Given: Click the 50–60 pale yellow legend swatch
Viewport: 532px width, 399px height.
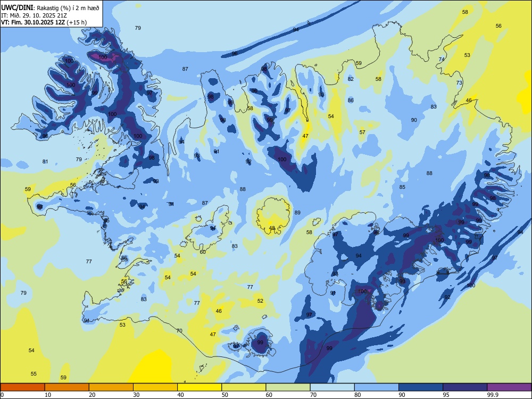Looking at the screenshot, I should [244, 387].
